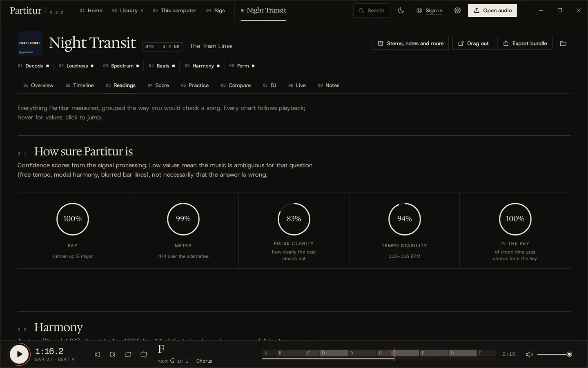Click the Decode pipeline step
588x368 pixels.
tap(33, 66)
